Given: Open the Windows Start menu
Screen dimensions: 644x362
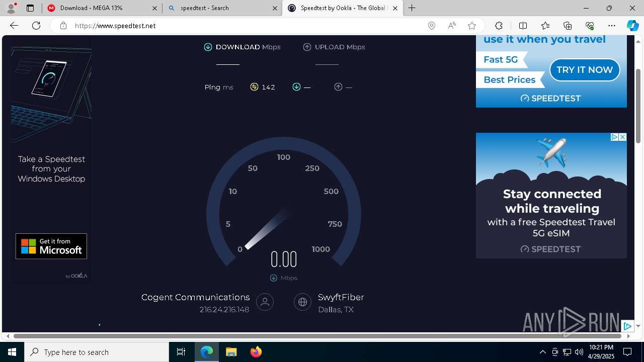Looking at the screenshot, I should pos(12,352).
